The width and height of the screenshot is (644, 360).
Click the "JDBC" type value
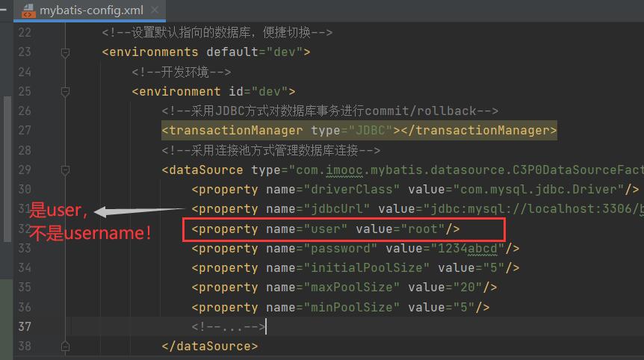tap(371, 131)
